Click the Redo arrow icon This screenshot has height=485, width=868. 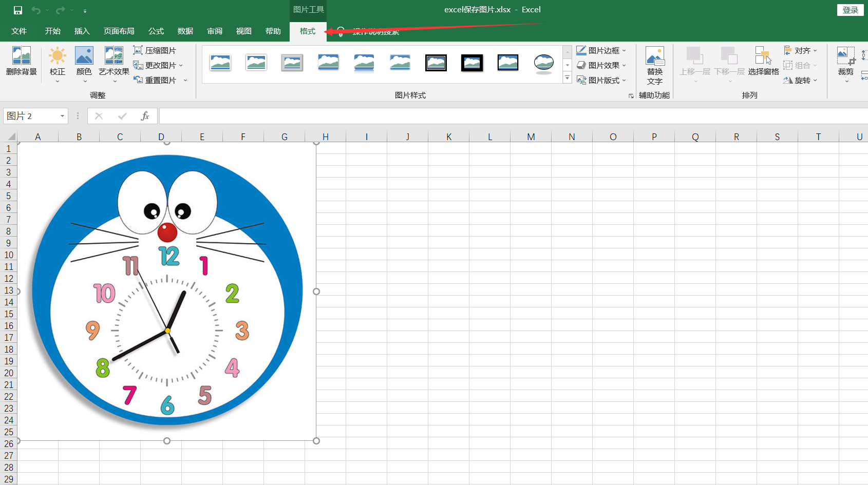coord(60,10)
